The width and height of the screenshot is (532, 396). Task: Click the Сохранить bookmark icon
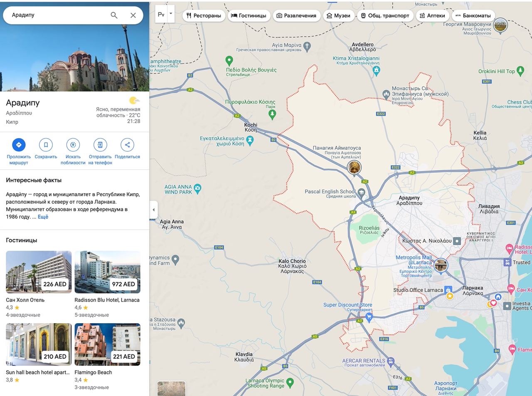coord(46,145)
